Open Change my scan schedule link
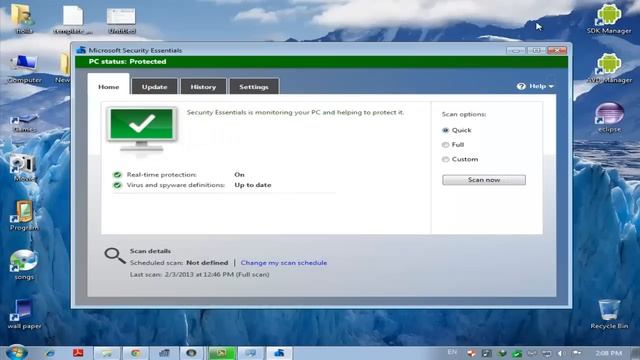Screen dimensions: 640x360 (x=284, y=263)
